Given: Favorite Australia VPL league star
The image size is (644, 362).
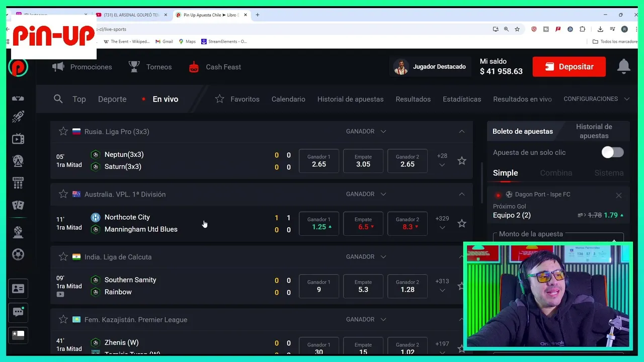Looking at the screenshot, I should [x=63, y=194].
